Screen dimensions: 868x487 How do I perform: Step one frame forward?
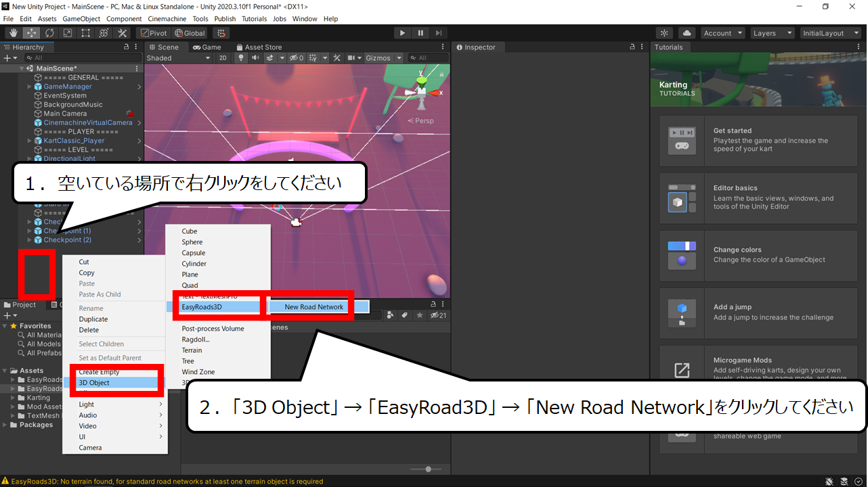439,33
